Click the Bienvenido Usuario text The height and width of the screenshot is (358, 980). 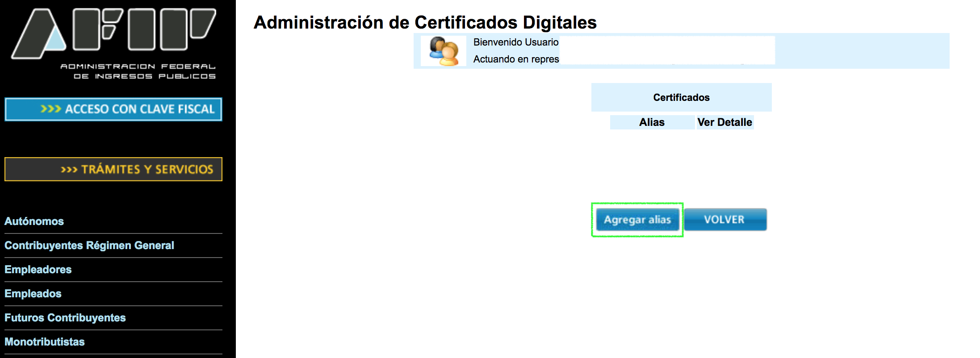pyautogui.click(x=516, y=42)
